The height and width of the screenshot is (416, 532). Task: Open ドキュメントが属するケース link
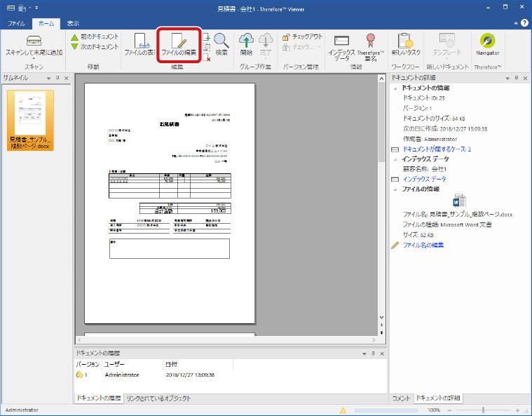(437, 149)
